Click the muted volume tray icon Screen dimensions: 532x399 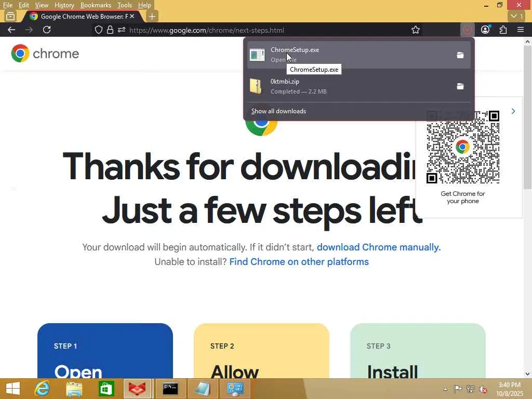483,389
